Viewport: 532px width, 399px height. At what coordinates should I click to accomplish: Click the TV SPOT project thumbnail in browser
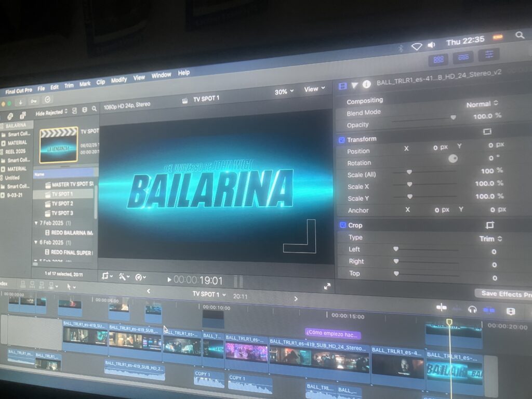coord(58,145)
